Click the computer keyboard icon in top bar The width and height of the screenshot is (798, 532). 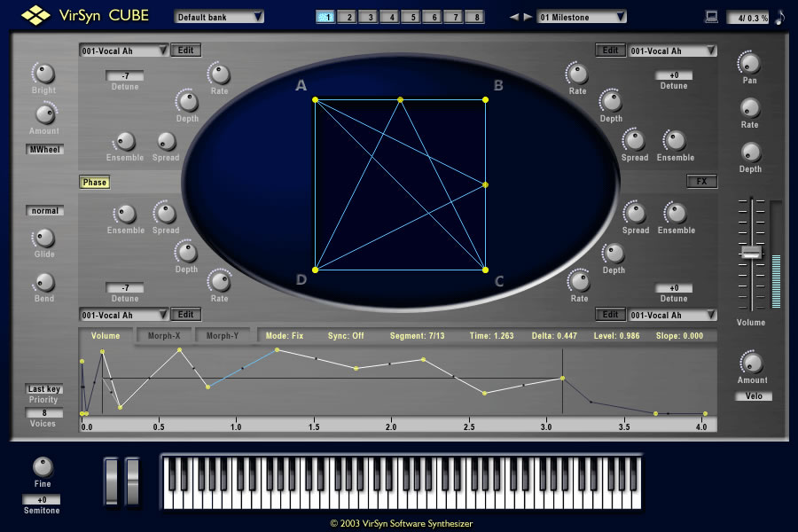tap(711, 17)
